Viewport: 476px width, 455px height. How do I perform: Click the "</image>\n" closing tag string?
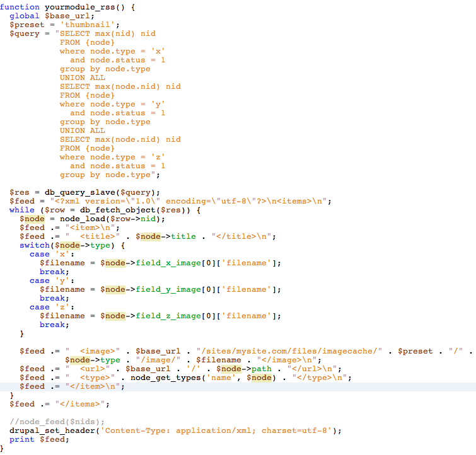pyautogui.click(x=286, y=360)
